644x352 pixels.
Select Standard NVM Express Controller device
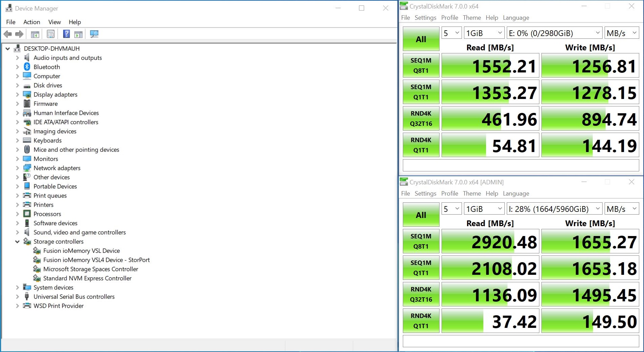pyautogui.click(x=87, y=279)
